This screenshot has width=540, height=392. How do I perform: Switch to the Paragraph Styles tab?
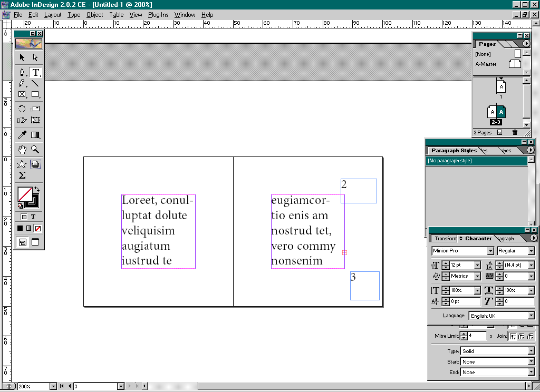(x=454, y=150)
